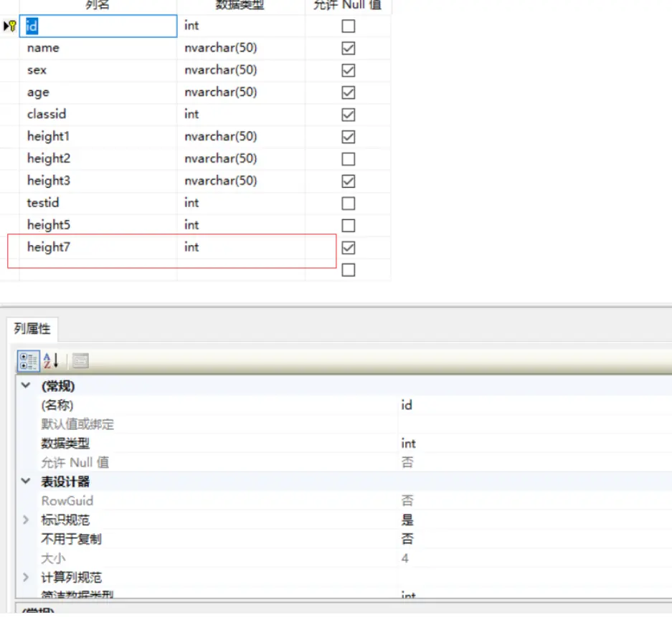Click the primary key icon beside id
This screenshot has width=672, height=617.
click(x=12, y=26)
